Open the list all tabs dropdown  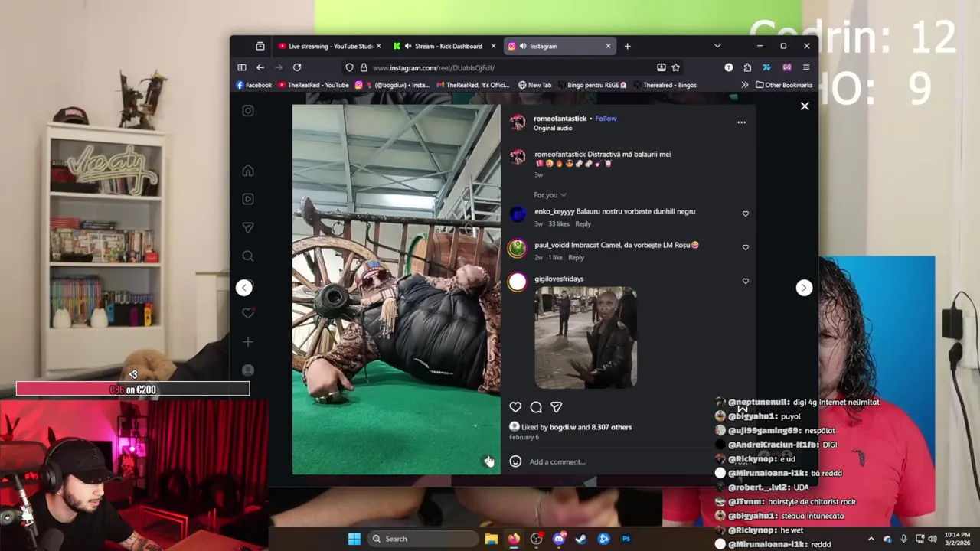click(x=717, y=46)
